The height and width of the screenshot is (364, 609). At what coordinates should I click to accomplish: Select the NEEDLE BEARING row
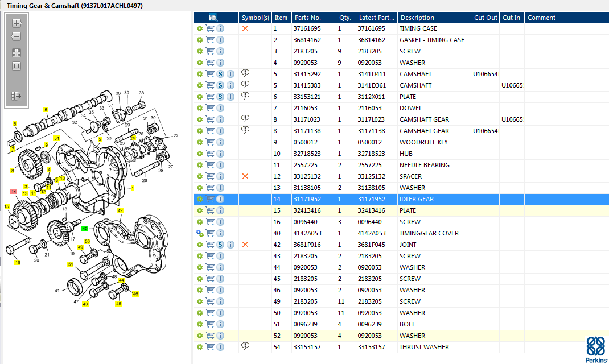[424, 165]
